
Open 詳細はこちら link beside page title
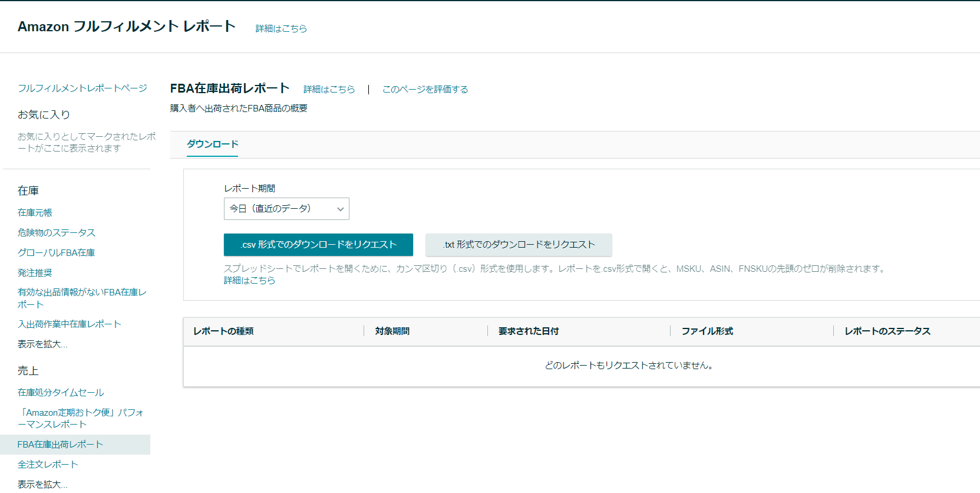click(281, 28)
